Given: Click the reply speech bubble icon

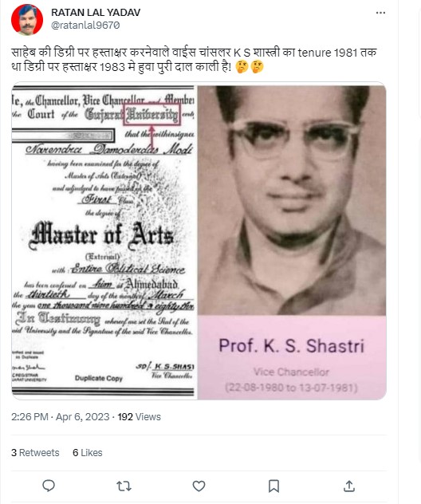Looking at the screenshot, I should 49,486.
